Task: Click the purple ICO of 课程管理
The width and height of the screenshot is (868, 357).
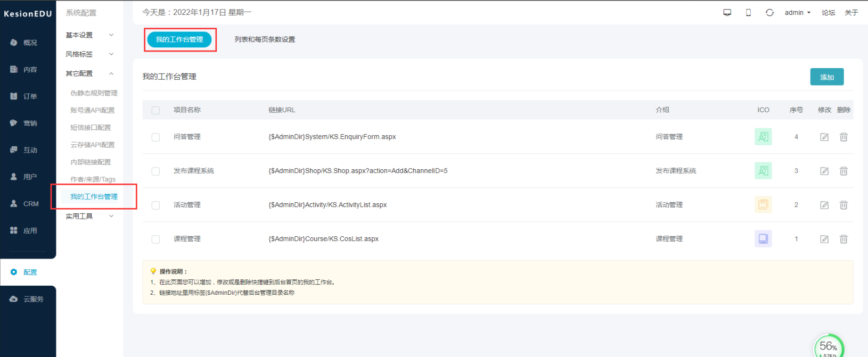Action: coord(763,239)
